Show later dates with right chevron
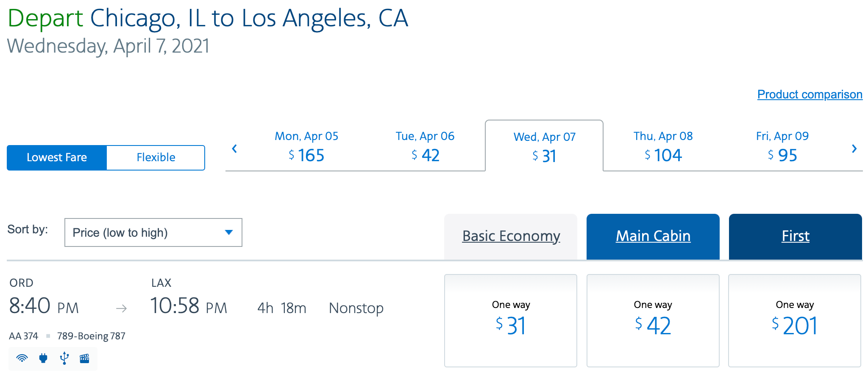Screen dimensions: 868x375 click(854, 149)
